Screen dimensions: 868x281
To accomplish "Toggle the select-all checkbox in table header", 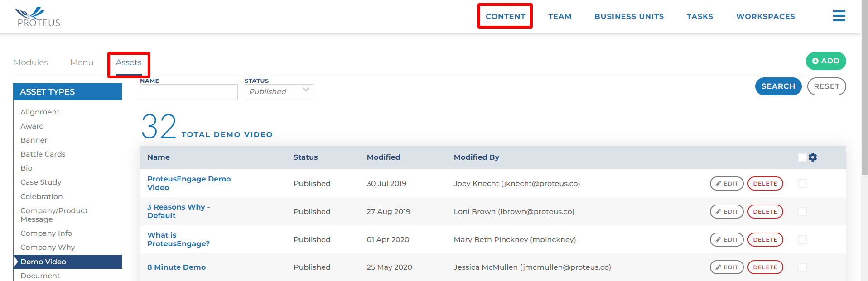I will point(802,157).
